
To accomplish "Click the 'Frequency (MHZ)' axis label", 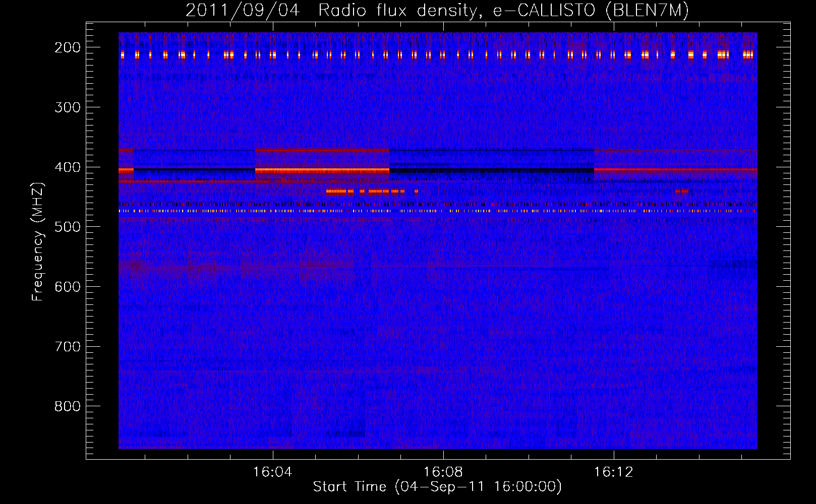I will pyautogui.click(x=38, y=242).
